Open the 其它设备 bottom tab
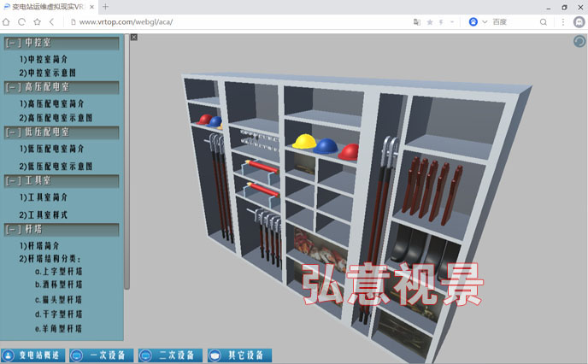The width and height of the screenshot is (588, 364). click(240, 355)
